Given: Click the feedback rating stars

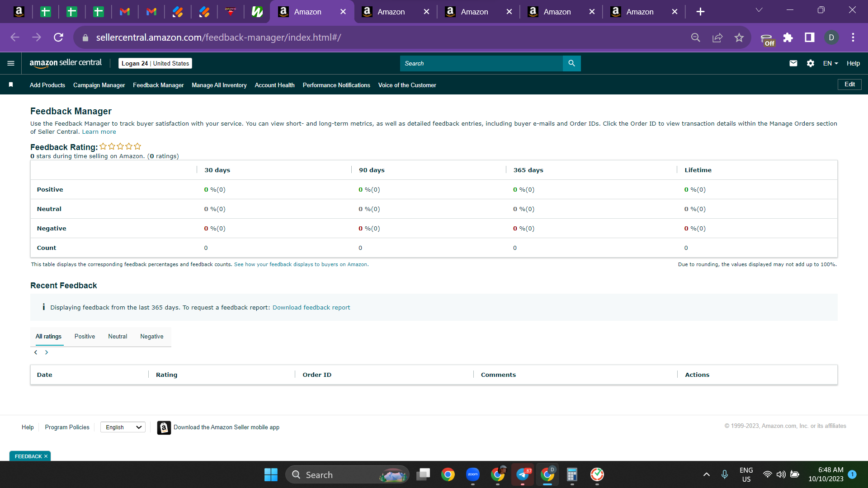Looking at the screenshot, I should point(120,146).
